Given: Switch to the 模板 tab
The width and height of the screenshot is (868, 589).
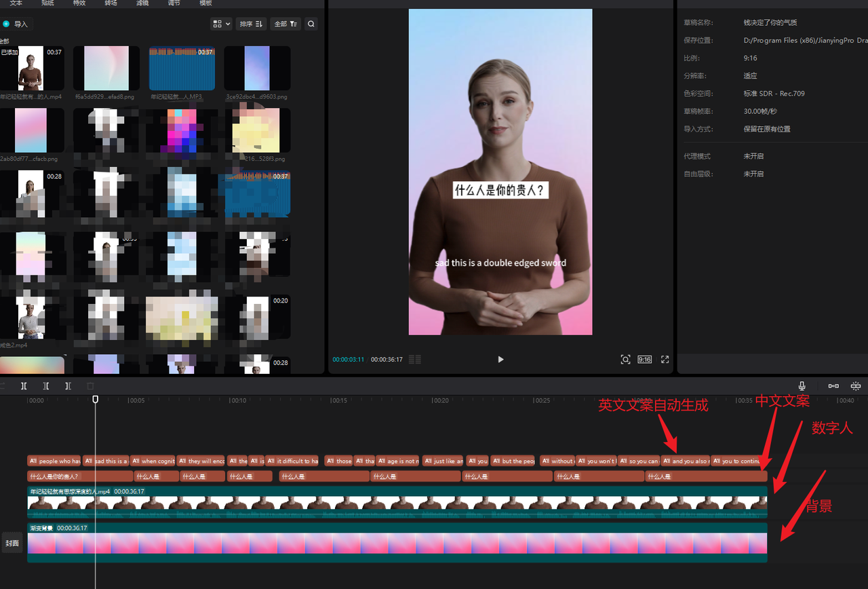Looking at the screenshot, I should point(205,3).
